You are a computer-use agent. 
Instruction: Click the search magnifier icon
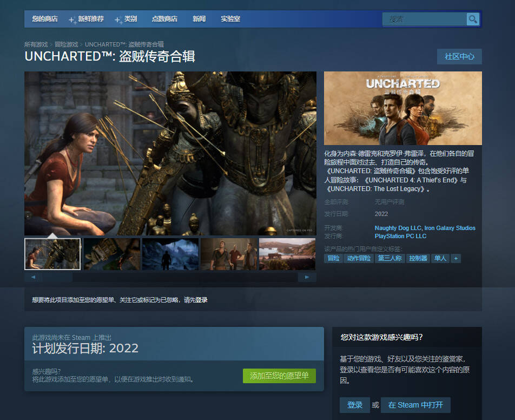pyautogui.click(x=473, y=19)
